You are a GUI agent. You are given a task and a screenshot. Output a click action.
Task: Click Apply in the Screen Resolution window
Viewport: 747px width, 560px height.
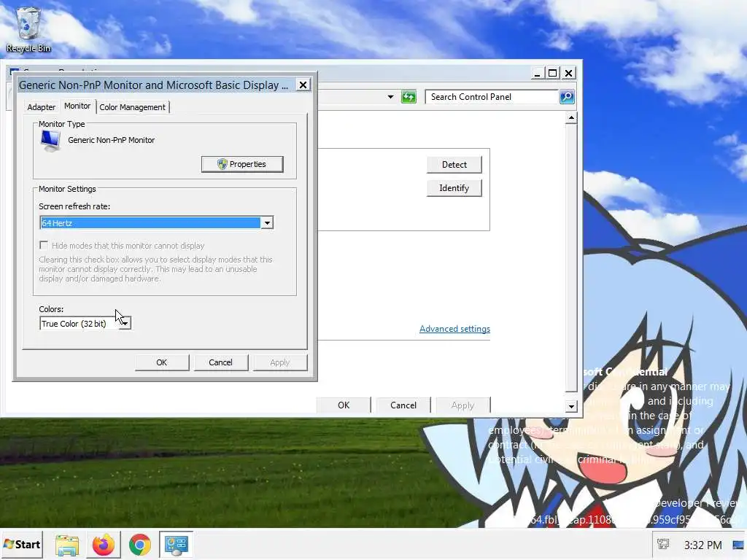[462, 405]
